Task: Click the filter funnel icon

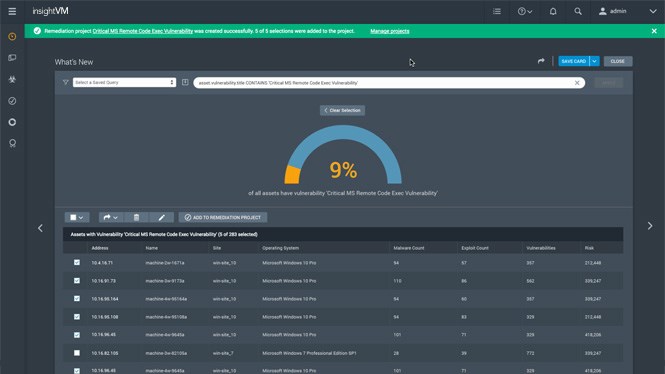Action: tap(65, 82)
